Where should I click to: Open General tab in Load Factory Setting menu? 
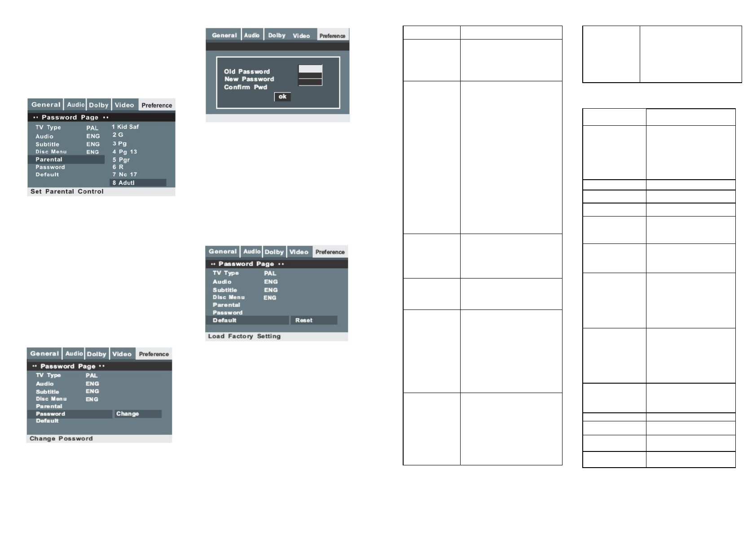point(222,252)
